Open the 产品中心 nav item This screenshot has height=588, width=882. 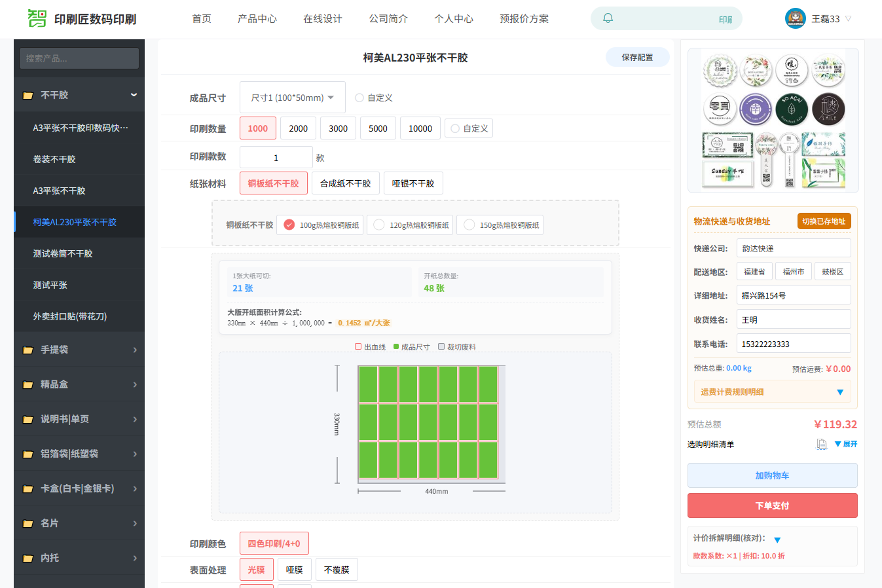(257, 18)
